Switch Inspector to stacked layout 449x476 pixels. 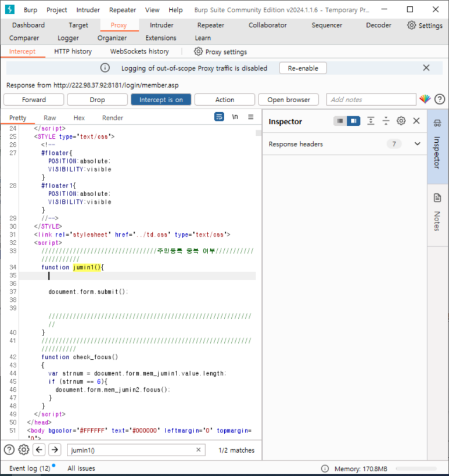[340, 121]
